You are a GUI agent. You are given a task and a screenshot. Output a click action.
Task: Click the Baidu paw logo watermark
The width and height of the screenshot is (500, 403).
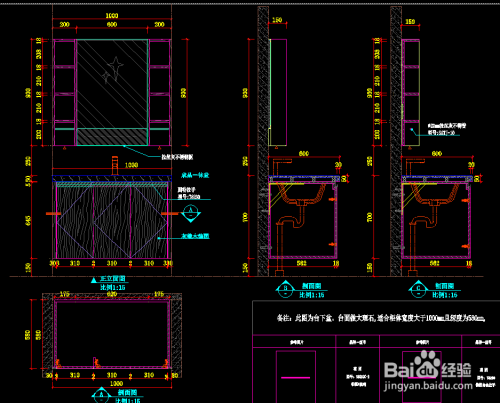[x=425, y=363]
